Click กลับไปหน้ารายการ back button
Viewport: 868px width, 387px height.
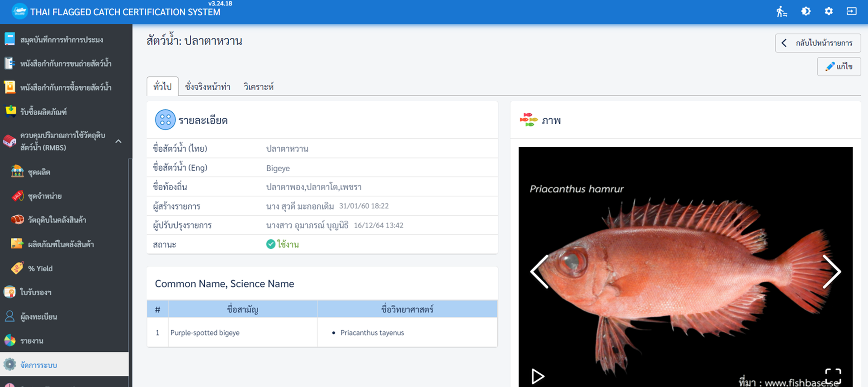tap(818, 43)
